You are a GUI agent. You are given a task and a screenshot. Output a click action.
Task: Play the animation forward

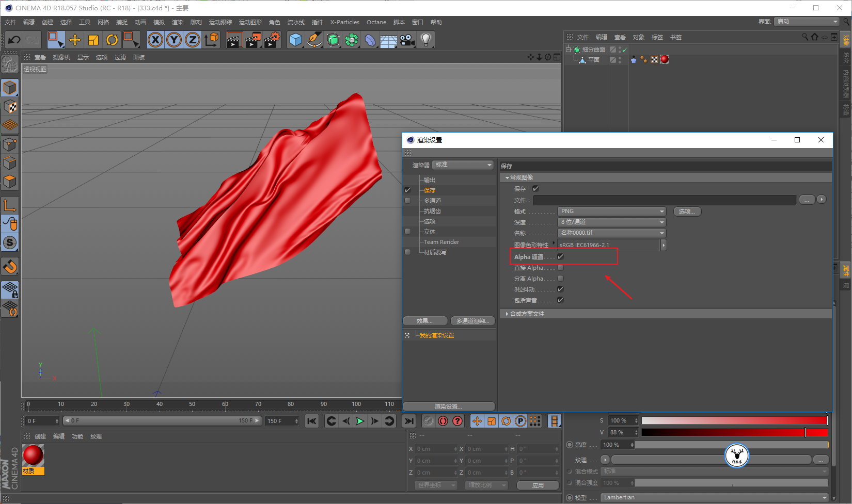click(x=360, y=421)
